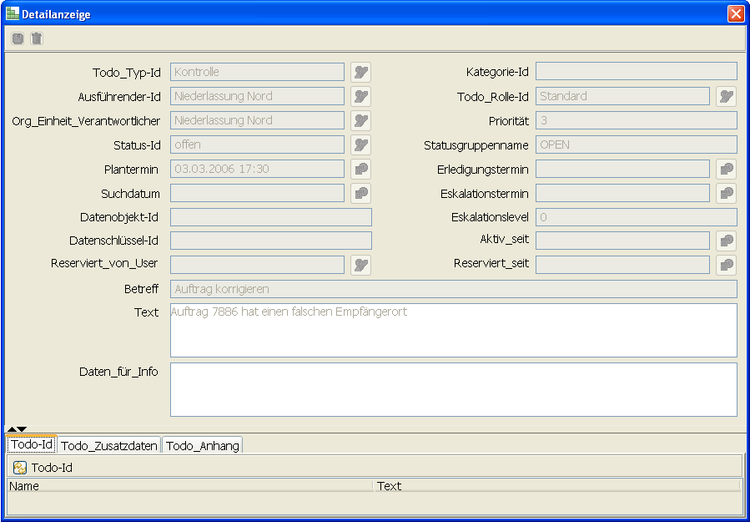Click lookup icon beside Org_Einheit_Verantwortlicher
Image resolution: width=750 pixels, height=522 pixels.
pyautogui.click(x=361, y=120)
